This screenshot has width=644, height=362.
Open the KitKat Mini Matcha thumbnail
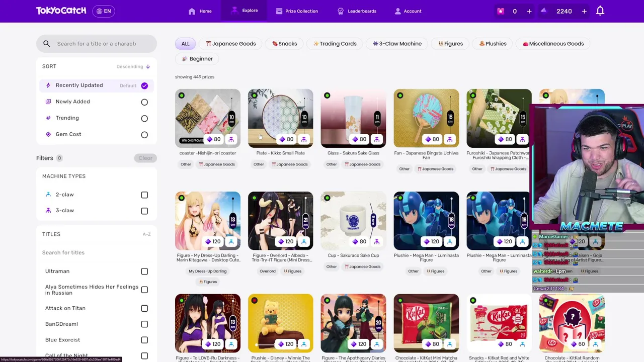(426, 323)
